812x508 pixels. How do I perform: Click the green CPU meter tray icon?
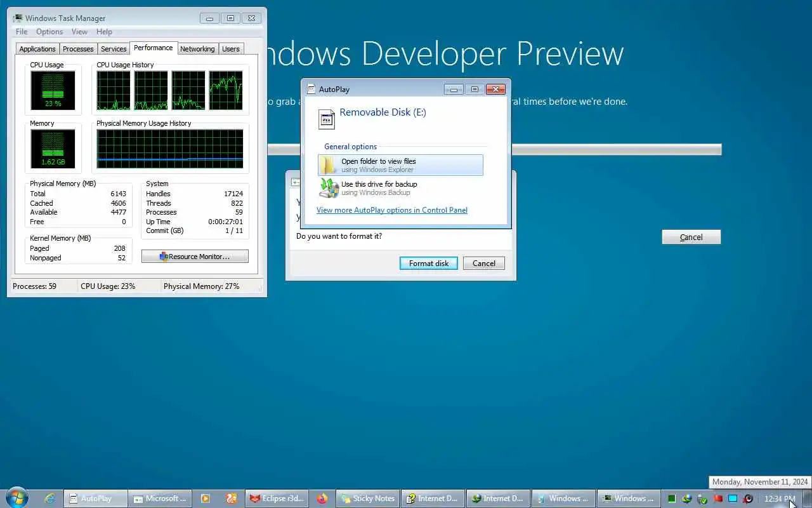[x=672, y=499]
